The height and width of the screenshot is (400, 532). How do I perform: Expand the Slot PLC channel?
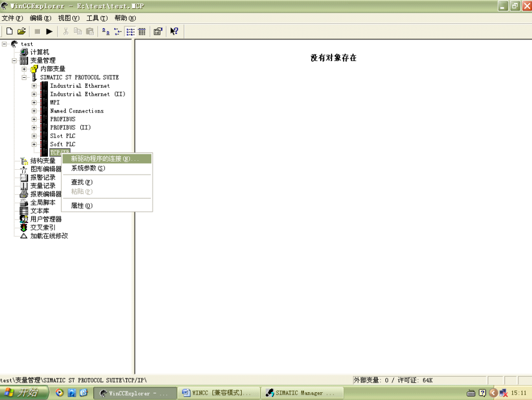34,136
